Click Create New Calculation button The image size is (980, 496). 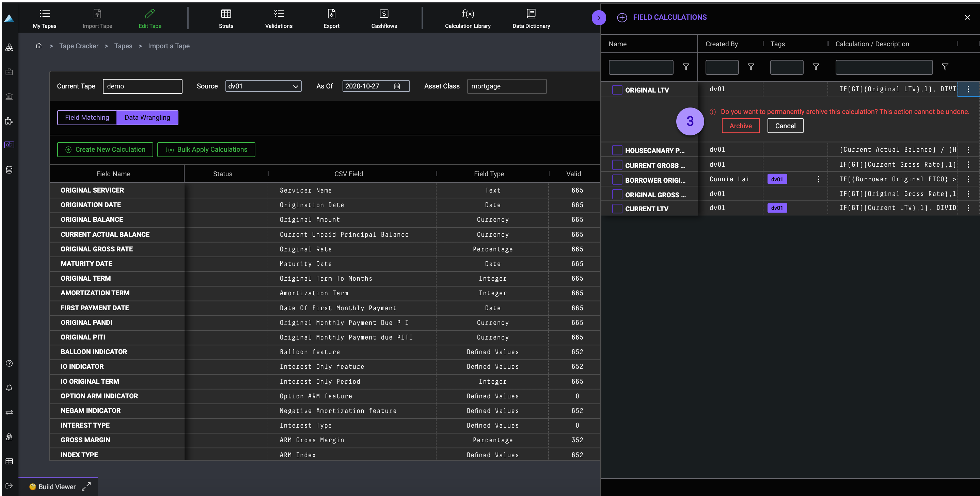point(105,149)
